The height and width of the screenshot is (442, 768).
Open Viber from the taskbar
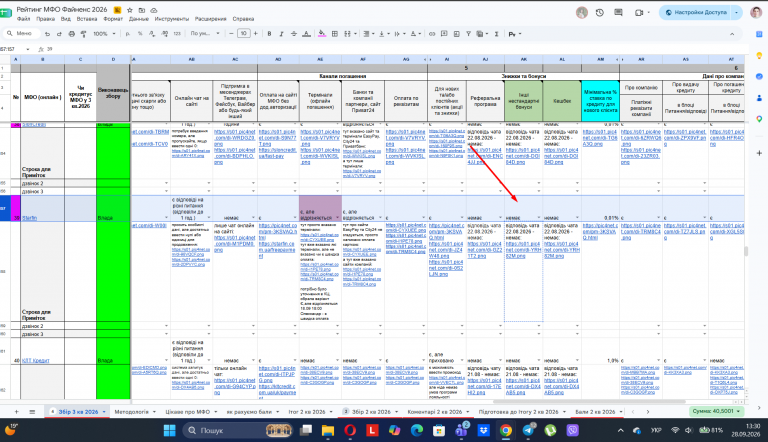[573, 430]
